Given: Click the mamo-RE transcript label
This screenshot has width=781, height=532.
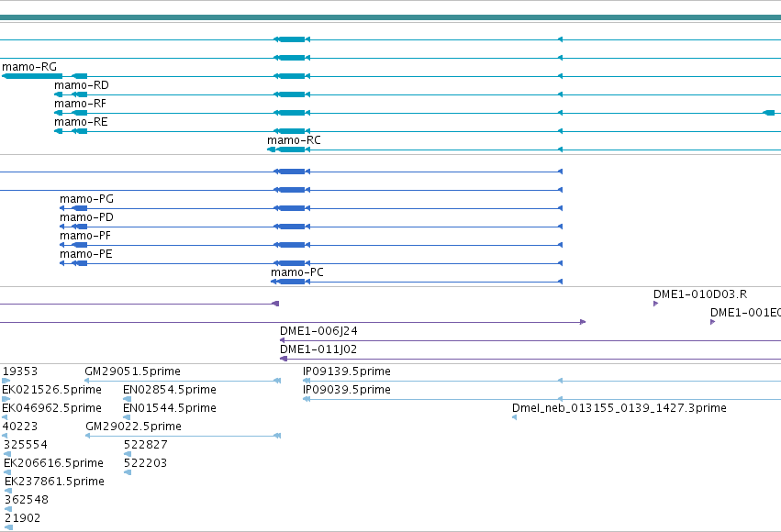Looking at the screenshot, I should 81,122.
